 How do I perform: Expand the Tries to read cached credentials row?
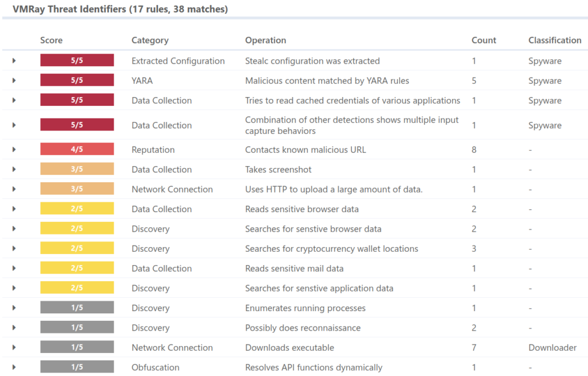pos(14,100)
